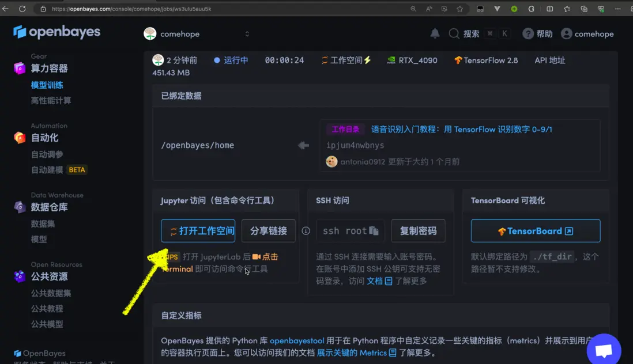This screenshot has height=364, width=633.
Task: Open 自动调参 in sidebar
Action: point(47,154)
